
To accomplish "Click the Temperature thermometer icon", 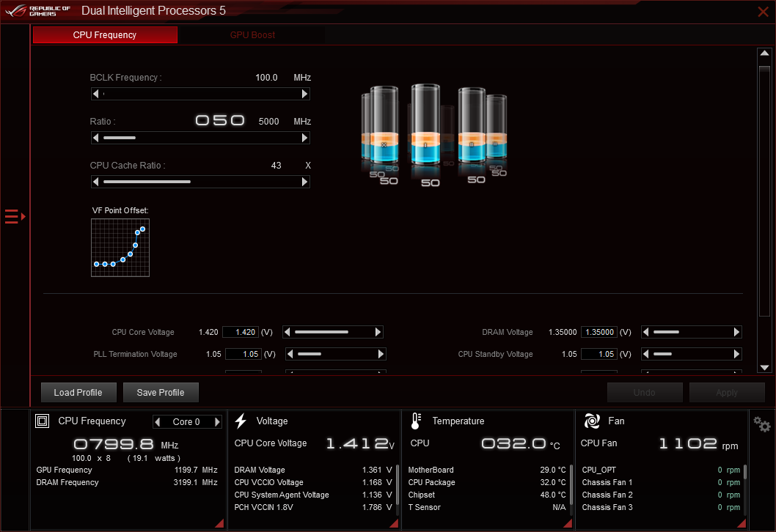I will coord(416,421).
